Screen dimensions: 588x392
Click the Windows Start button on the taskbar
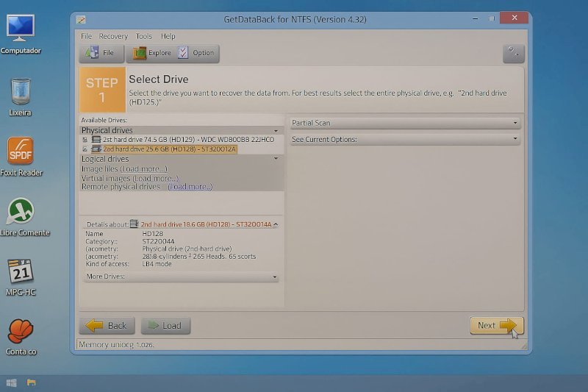[12, 382]
